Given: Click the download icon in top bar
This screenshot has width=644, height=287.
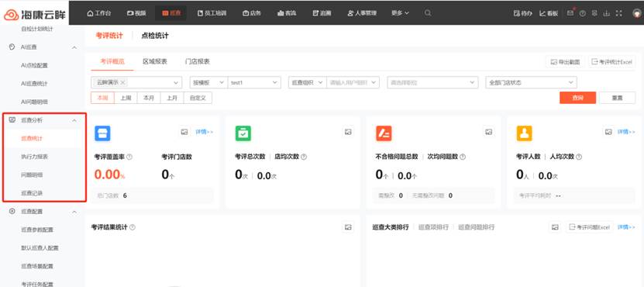Looking at the screenshot, I should [607, 13].
